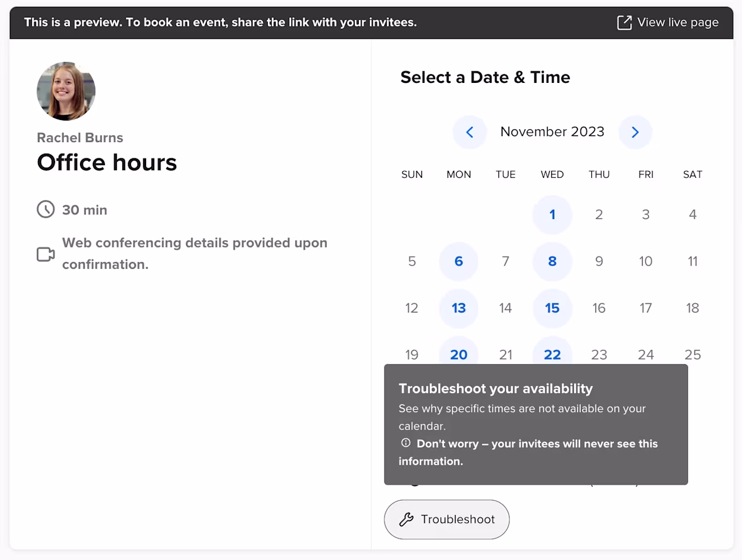Viewport: 742px width, 560px height.
Task: Click unavailable date 14
Action: click(x=505, y=308)
